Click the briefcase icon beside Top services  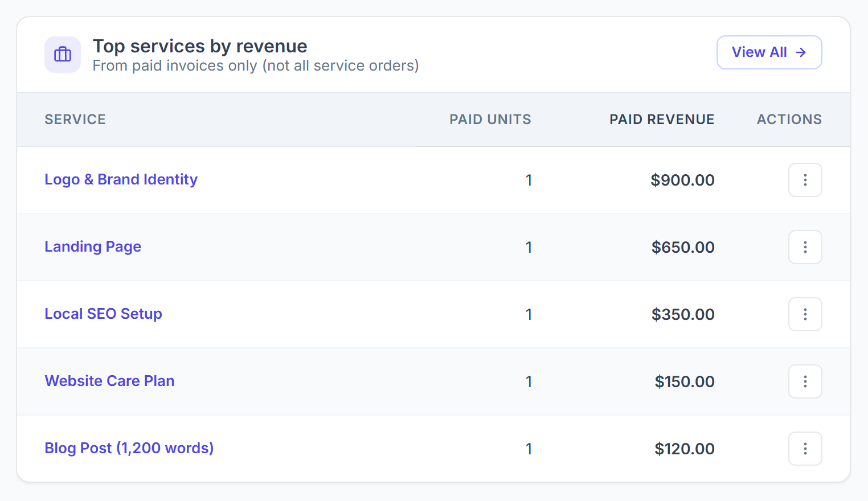(63, 55)
